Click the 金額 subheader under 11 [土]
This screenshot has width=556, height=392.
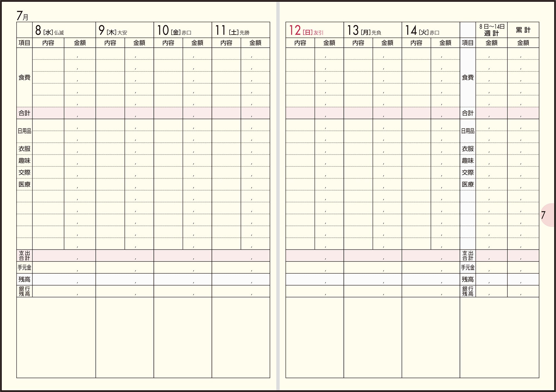point(255,43)
